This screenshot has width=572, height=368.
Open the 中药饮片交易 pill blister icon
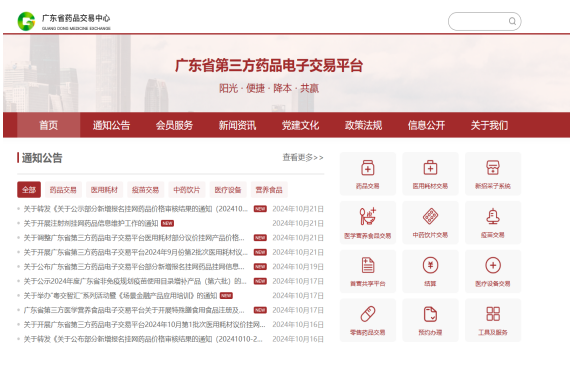(x=430, y=216)
